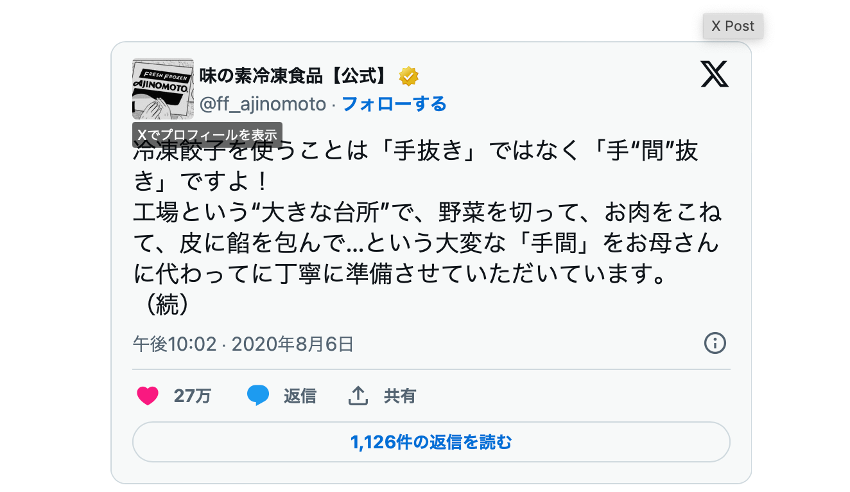
Task: Click the X Post tooltip label
Action: 733,26
